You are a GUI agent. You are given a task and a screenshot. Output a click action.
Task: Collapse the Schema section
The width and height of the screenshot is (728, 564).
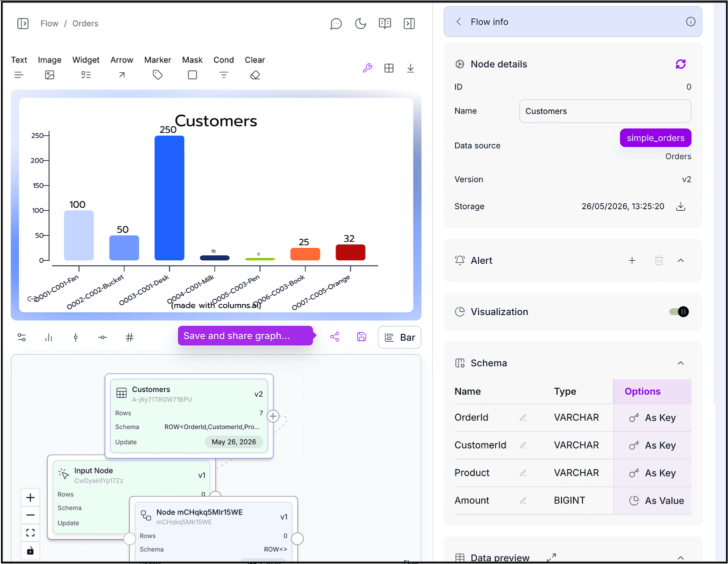(680, 363)
